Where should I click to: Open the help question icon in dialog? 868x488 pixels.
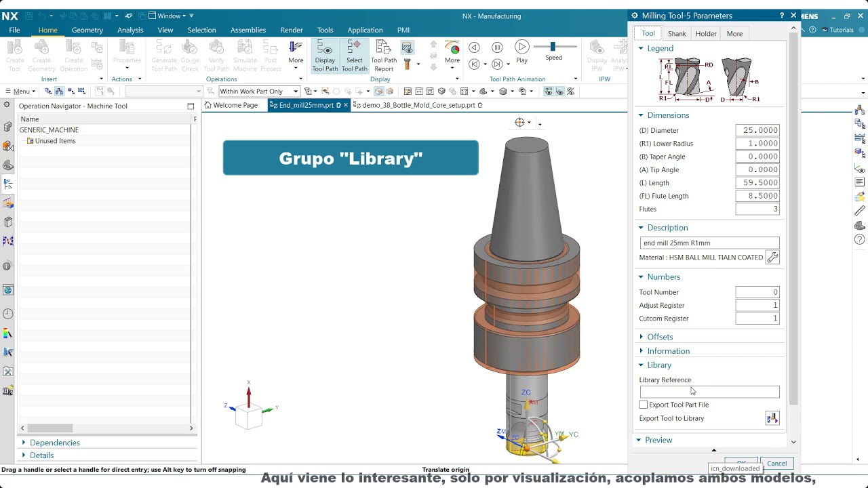click(x=781, y=16)
